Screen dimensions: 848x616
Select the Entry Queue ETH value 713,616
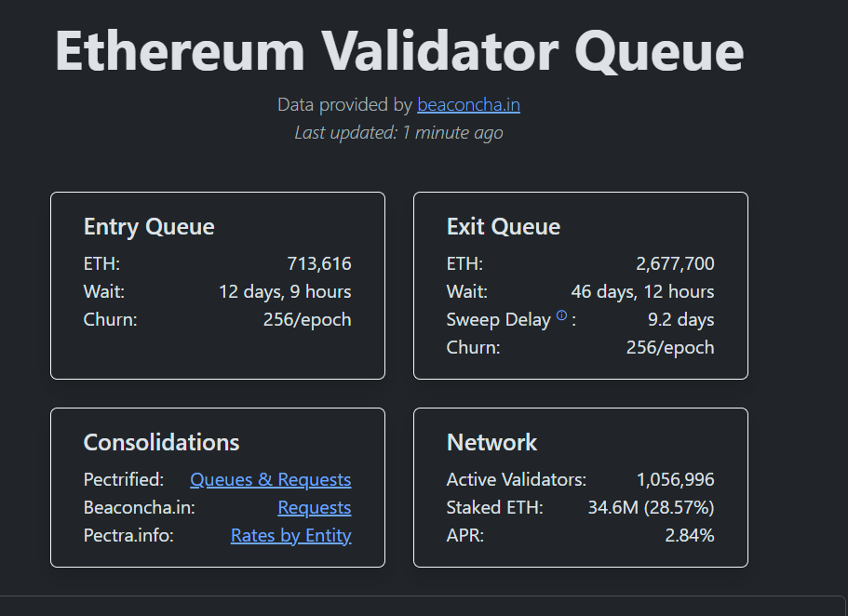pyautogui.click(x=319, y=264)
